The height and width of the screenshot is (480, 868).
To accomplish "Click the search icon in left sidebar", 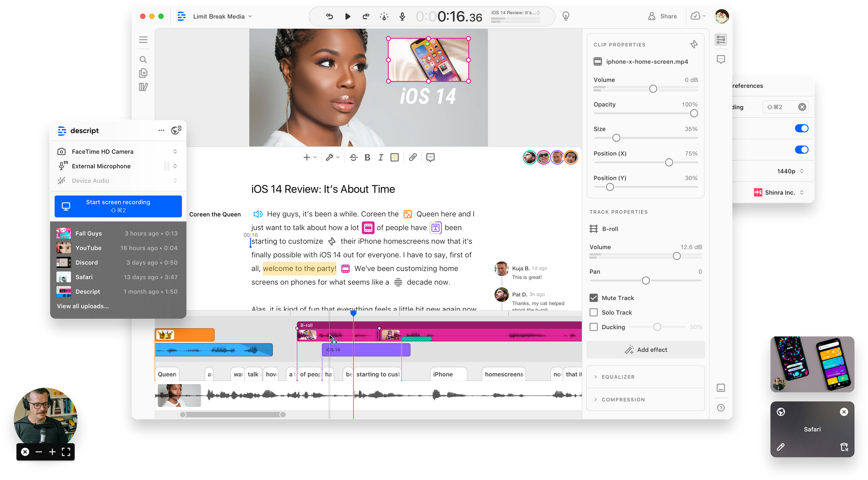I will click(x=143, y=59).
